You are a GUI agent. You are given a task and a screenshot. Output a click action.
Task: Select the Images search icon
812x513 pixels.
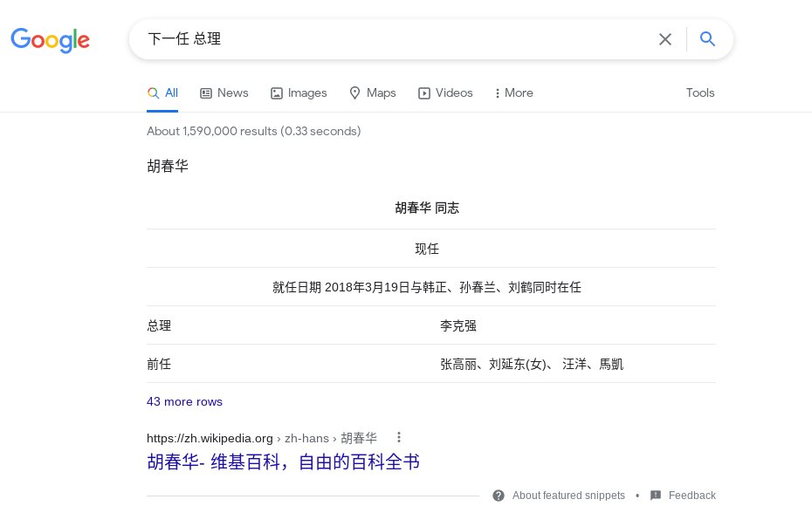tap(276, 92)
